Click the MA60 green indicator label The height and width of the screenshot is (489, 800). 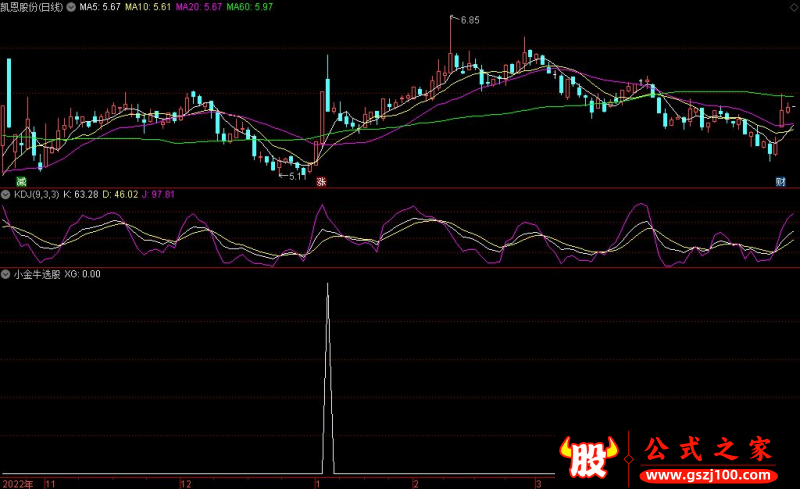pos(247,7)
